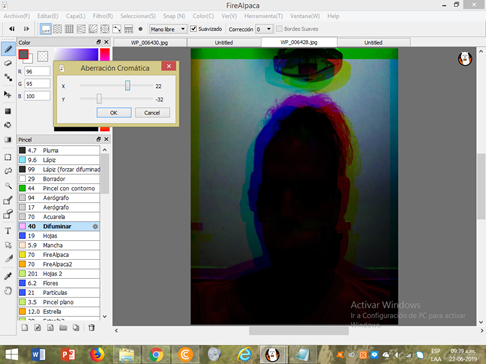Select the Acuarela brush in list
Image resolution: width=486 pixels, height=364 pixels.
point(59,217)
